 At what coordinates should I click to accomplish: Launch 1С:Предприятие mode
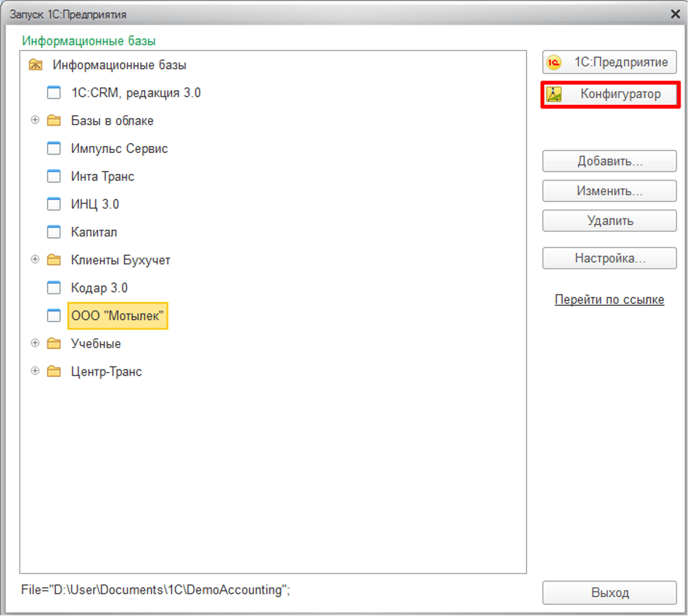pos(609,63)
